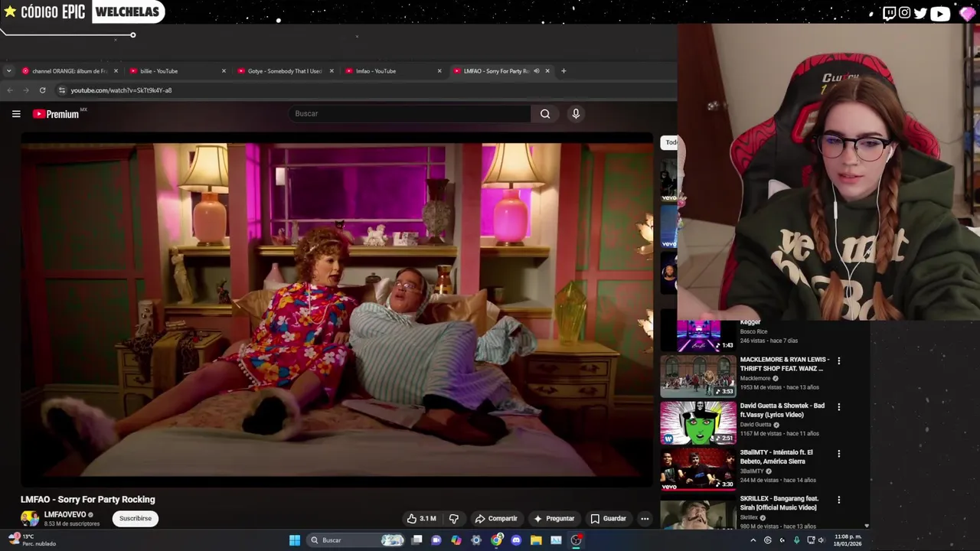Open the Twitch icon in stream overlay

(889, 12)
